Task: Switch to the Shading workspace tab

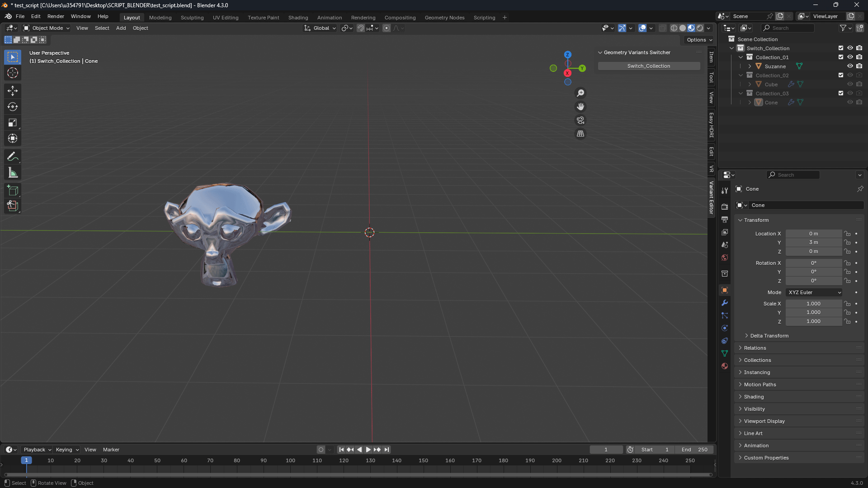Action: (298, 18)
